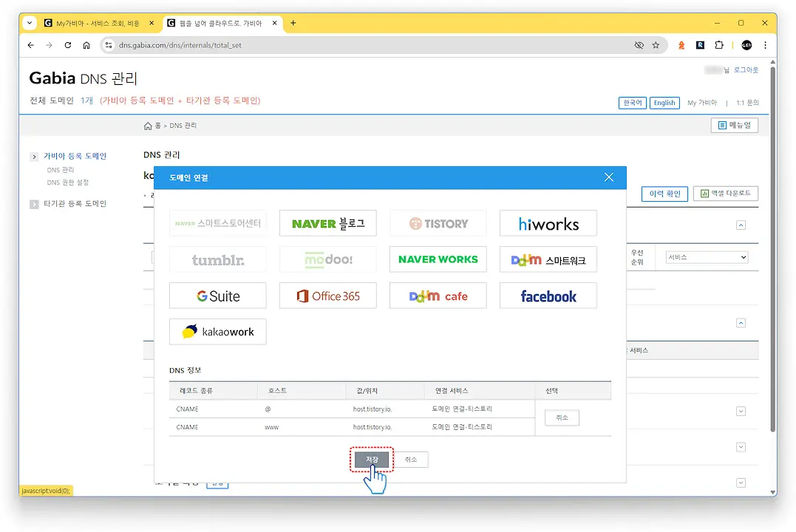The width and height of the screenshot is (796, 532).
Task: Expand 가비아 등록 도메인 in sidebar
Action: tap(75, 156)
